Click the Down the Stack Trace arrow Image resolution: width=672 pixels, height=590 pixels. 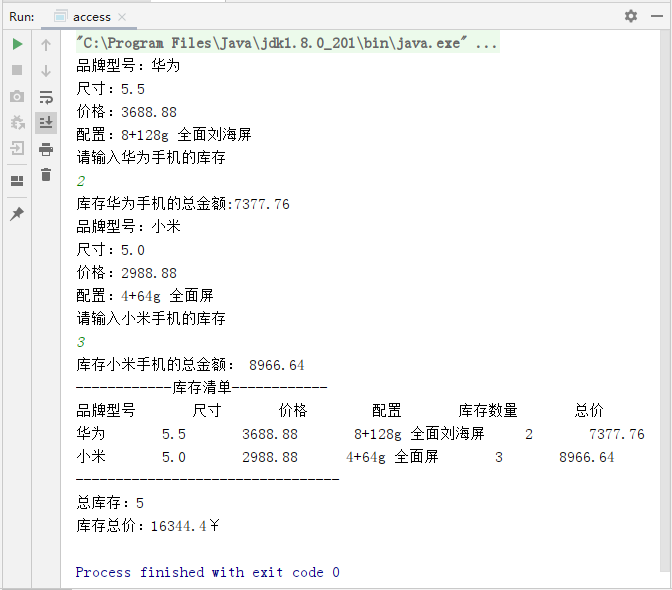pos(46,71)
